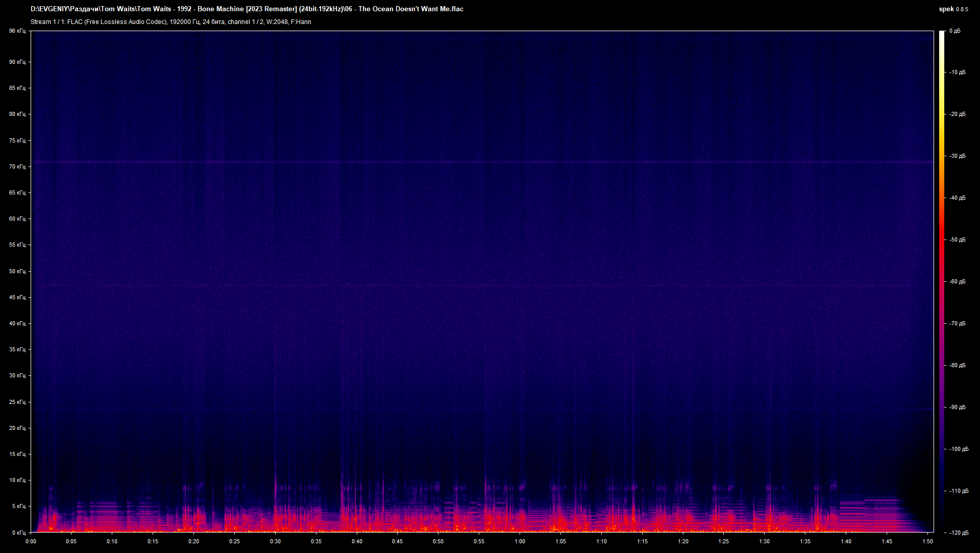Click the '35 кГц' frequency label
The height and width of the screenshot is (553, 980).
coord(17,350)
